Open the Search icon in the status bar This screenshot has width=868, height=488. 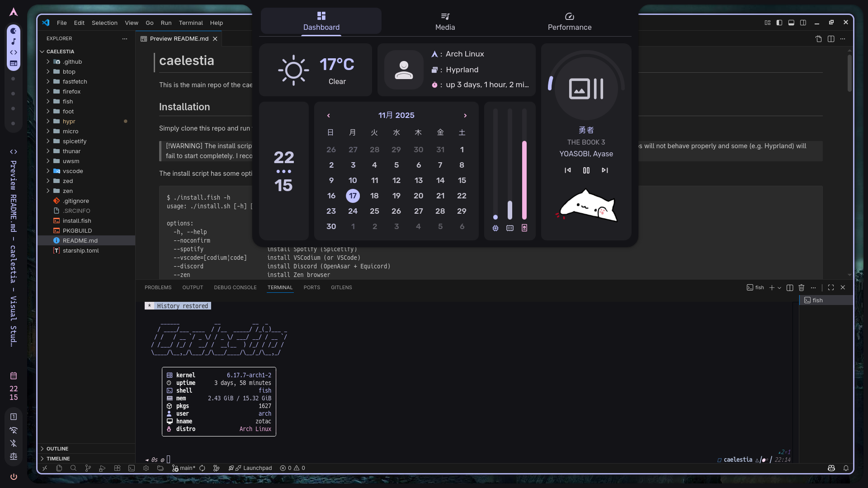pos(73,468)
